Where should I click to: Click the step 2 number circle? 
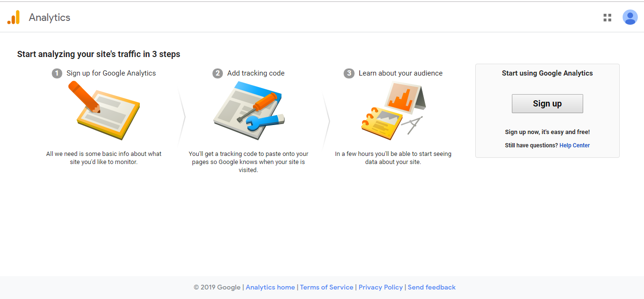218,73
